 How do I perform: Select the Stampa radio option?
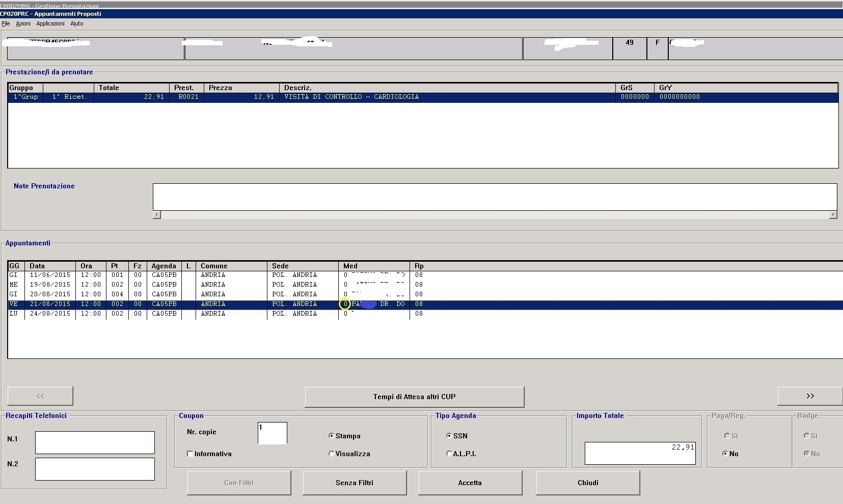click(332, 436)
